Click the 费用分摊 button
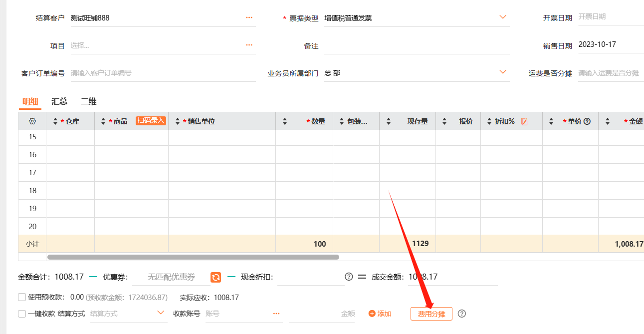The height and width of the screenshot is (334, 644). 431,314
